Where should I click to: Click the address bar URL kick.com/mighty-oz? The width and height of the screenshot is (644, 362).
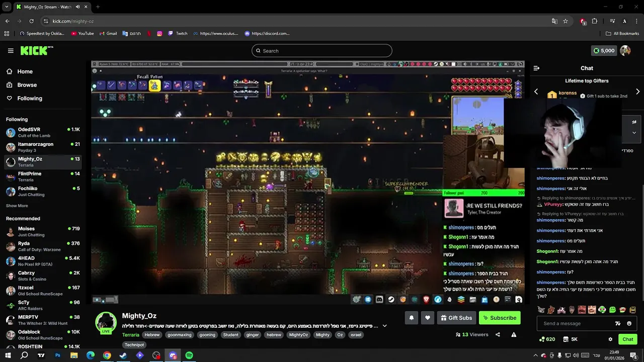73,21
